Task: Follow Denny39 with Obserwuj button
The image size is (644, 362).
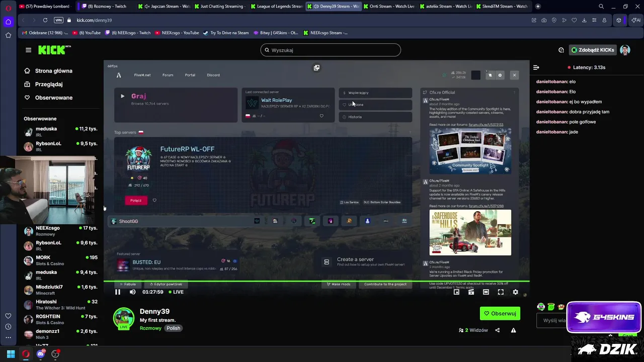Action: coord(500,313)
